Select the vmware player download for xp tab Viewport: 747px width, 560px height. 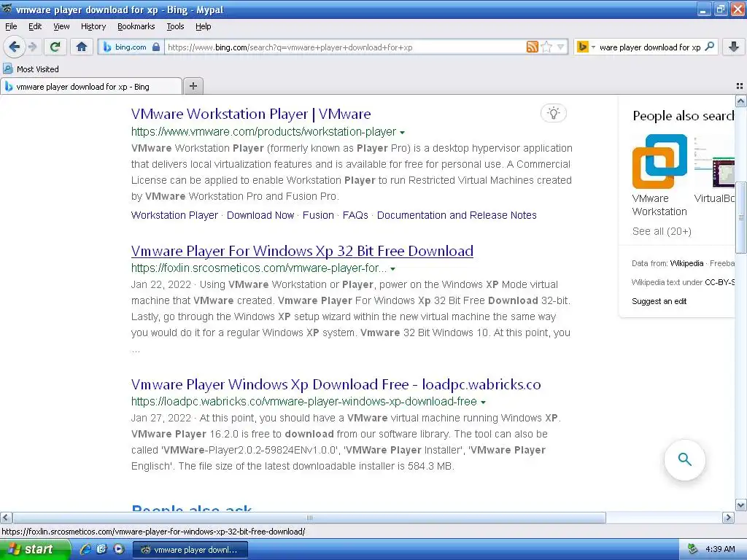[91, 87]
